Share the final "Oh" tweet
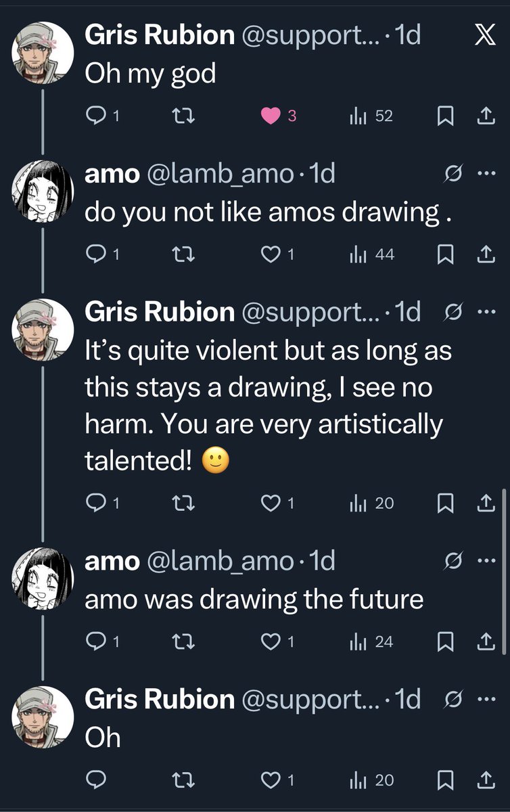Image resolution: width=510 pixels, height=812 pixels. (x=484, y=780)
